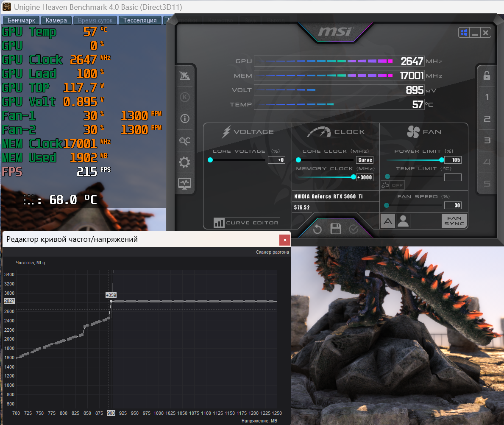This screenshot has height=425, width=504.
Task: Click the 900 voltage axis label
Action: tap(111, 413)
